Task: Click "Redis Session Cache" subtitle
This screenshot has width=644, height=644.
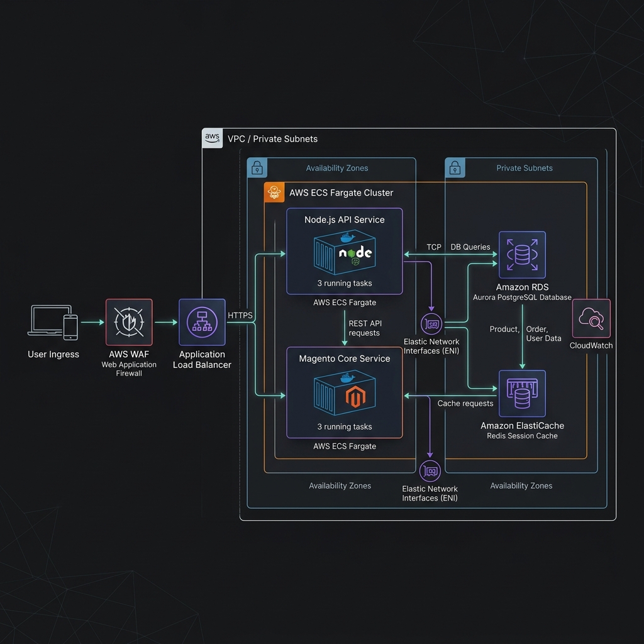Action: (522, 436)
